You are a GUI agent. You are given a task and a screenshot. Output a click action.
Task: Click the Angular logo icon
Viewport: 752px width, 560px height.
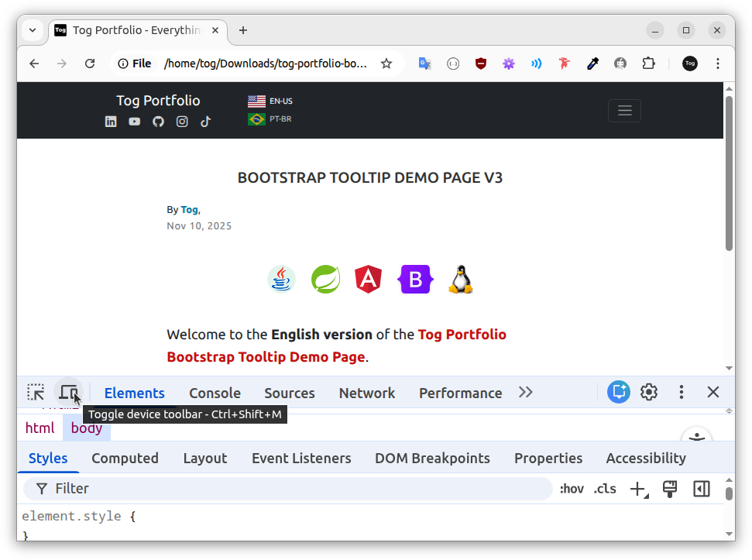click(x=369, y=279)
